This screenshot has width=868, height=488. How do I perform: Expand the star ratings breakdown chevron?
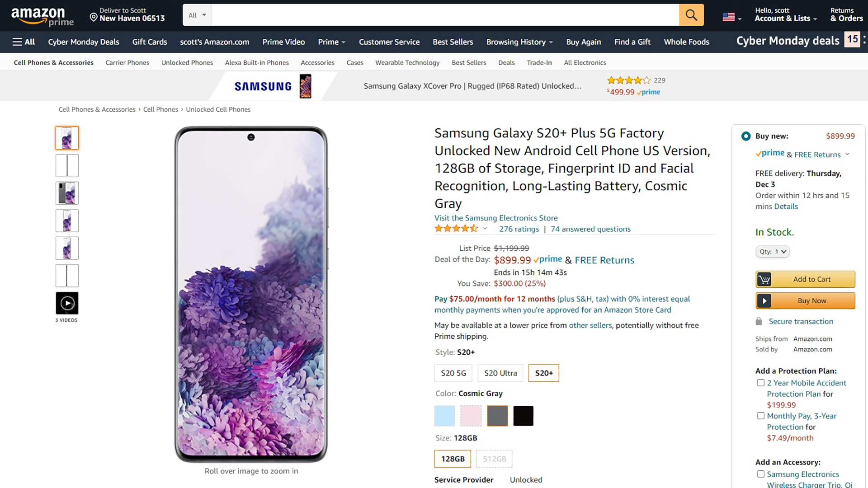(485, 229)
